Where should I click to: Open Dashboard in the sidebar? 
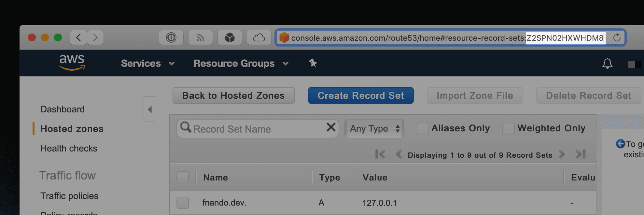pos(63,109)
